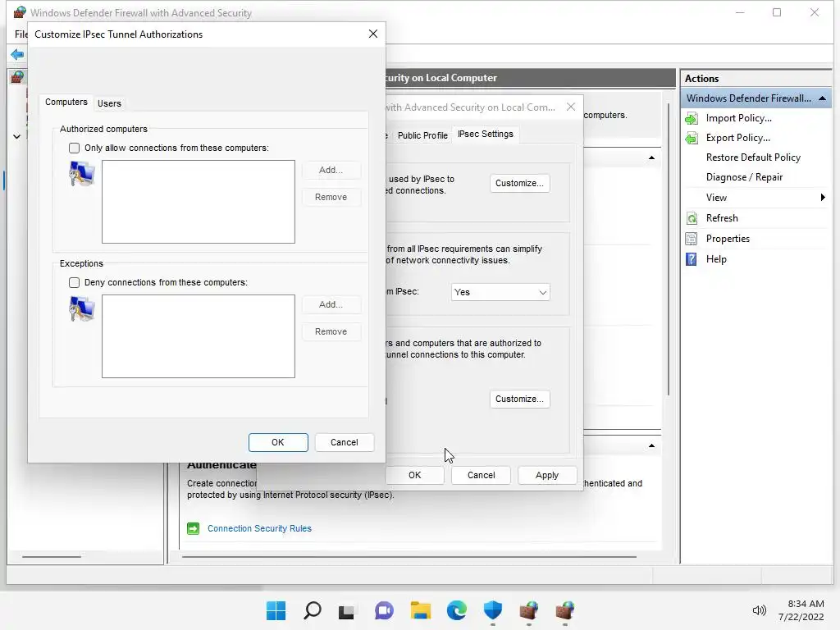Open the Chat app on the taskbar
The width and height of the screenshot is (840, 630).
pos(384,610)
